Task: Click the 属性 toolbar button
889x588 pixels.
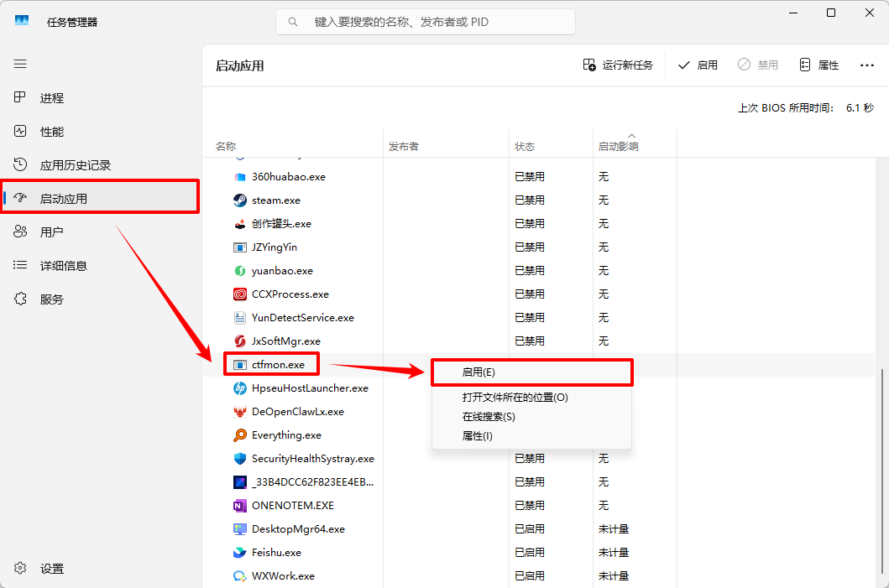Action: click(x=819, y=65)
